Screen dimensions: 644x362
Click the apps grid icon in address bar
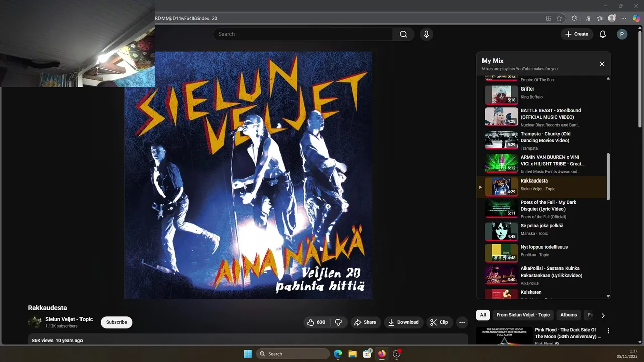548,18
